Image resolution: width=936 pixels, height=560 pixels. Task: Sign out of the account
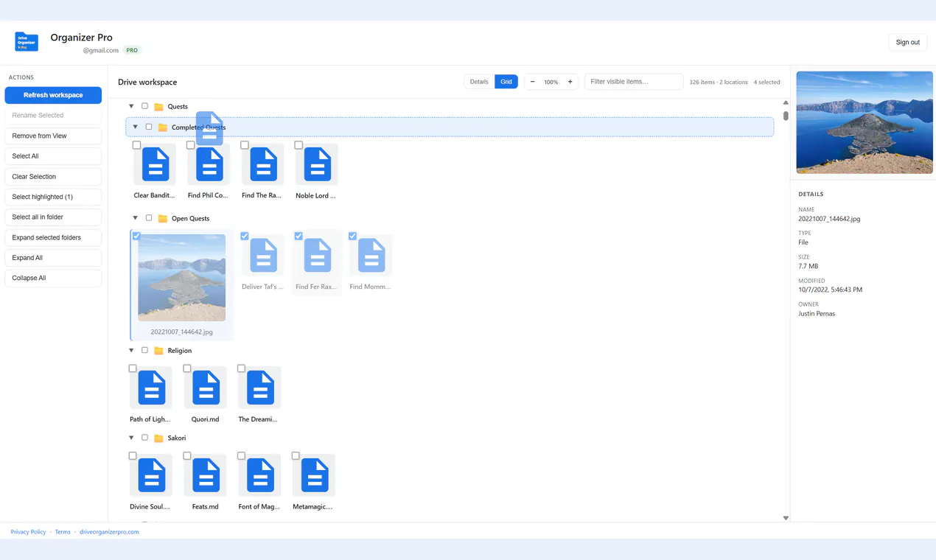tap(907, 42)
